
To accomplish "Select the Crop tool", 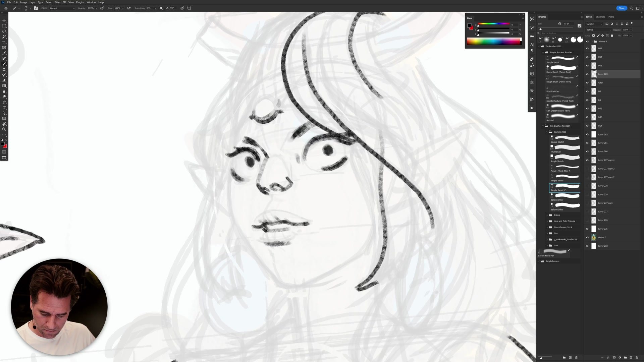I will (x=4, y=42).
